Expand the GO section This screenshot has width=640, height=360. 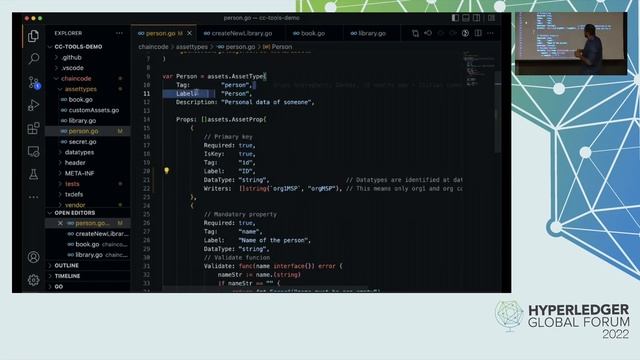[x=58, y=287]
